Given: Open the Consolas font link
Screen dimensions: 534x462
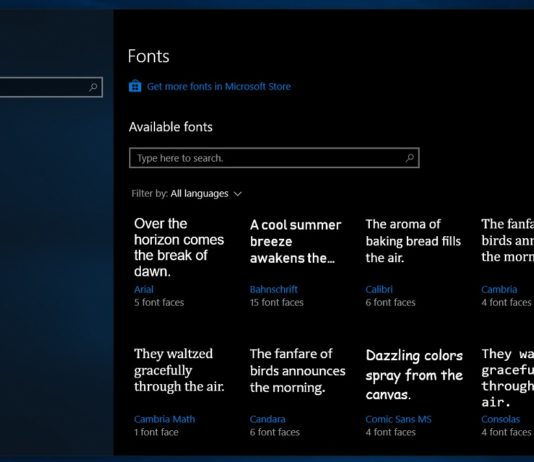Looking at the screenshot, I should coord(500,419).
